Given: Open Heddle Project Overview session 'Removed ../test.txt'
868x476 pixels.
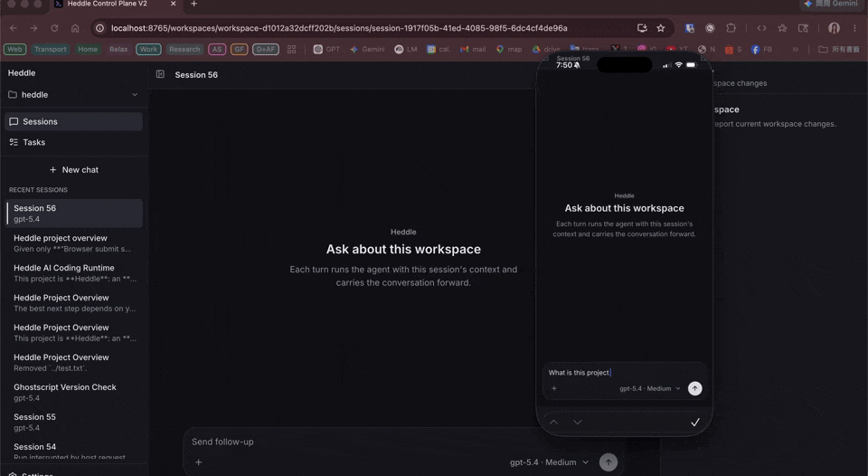Looking at the screenshot, I should point(73,362).
